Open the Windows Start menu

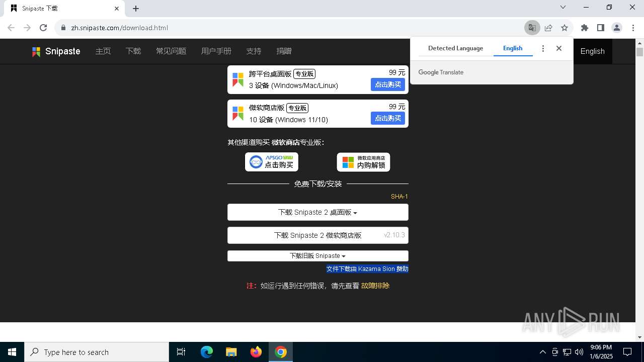pyautogui.click(x=12, y=352)
